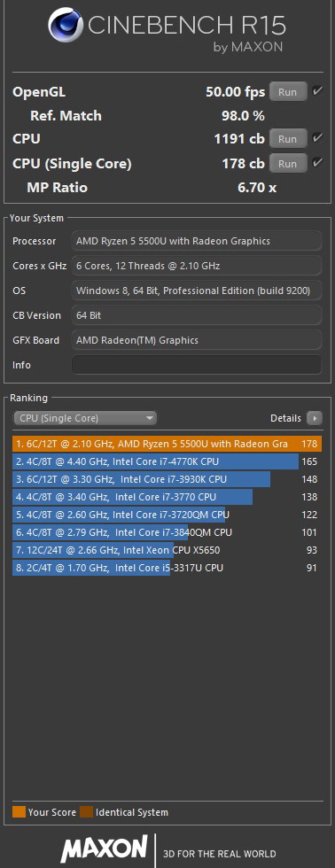Select the Intel Core i7-4770K ranking entry
The height and width of the screenshot is (868, 335).
(x=167, y=461)
